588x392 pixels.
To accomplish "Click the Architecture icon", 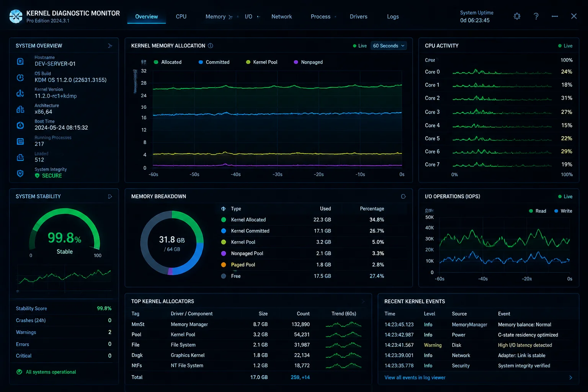I will tap(20, 109).
